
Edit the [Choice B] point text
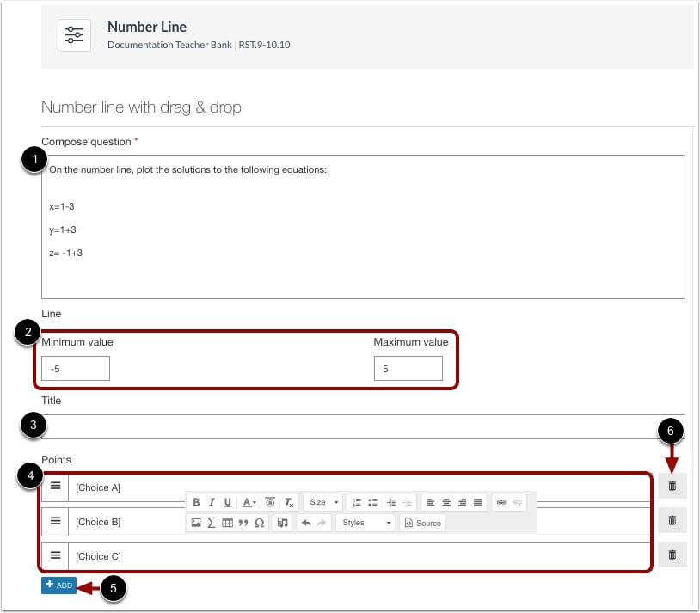(x=98, y=522)
